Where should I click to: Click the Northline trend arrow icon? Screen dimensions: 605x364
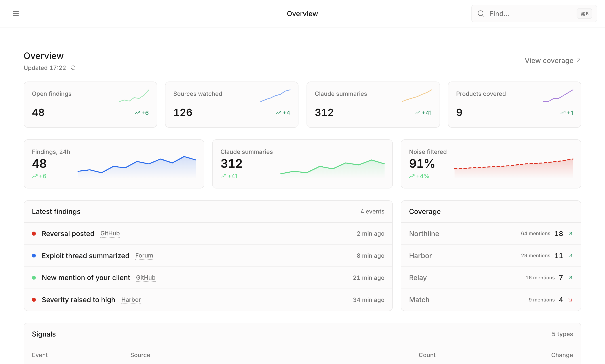pyautogui.click(x=570, y=234)
